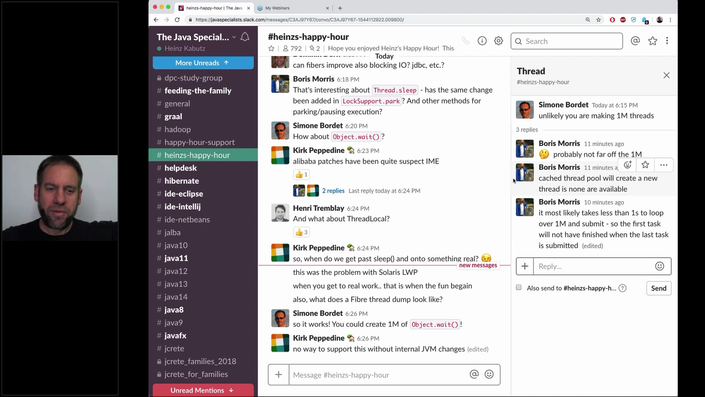
Task: Open the notifications bell in sidebar
Action: 245,37
